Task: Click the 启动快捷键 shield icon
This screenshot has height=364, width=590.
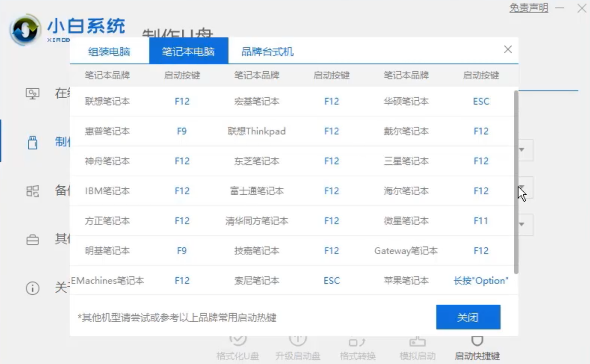Action: click(x=477, y=341)
